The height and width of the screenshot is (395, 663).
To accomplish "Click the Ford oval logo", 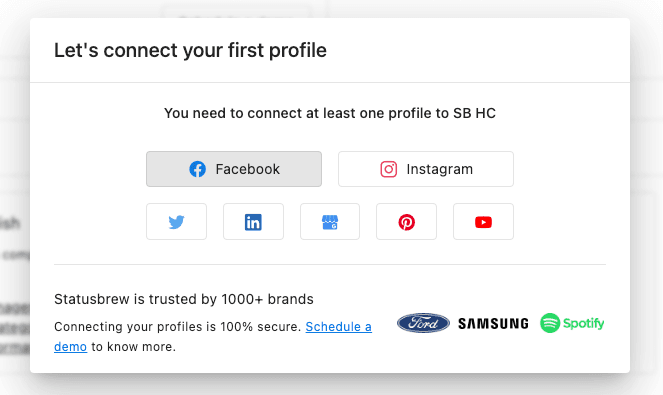I will (x=423, y=323).
